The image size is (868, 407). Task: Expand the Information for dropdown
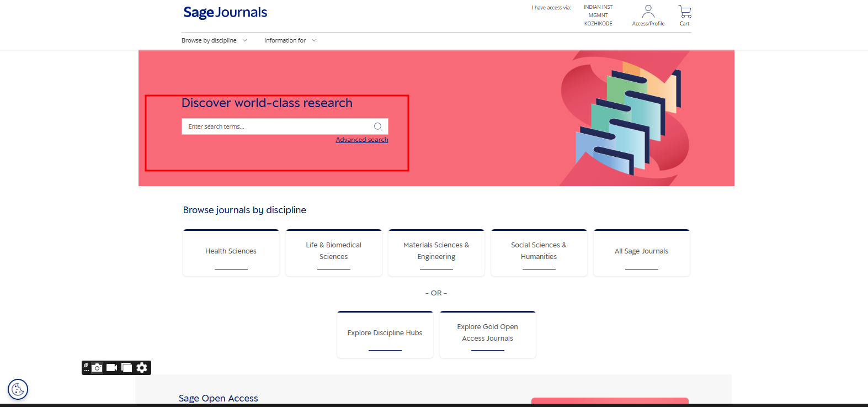tap(290, 40)
